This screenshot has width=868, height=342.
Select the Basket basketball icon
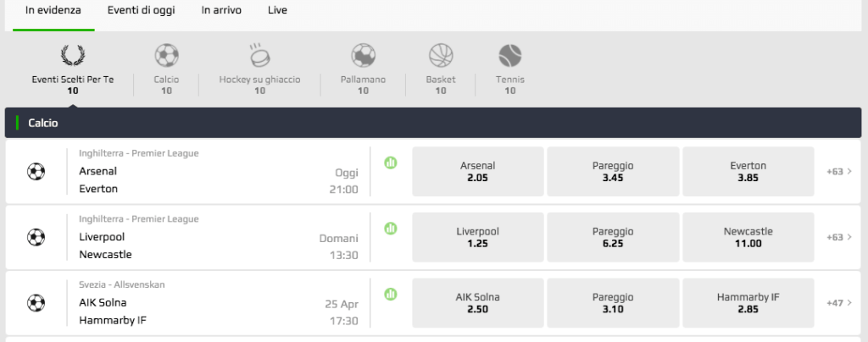[x=441, y=56]
